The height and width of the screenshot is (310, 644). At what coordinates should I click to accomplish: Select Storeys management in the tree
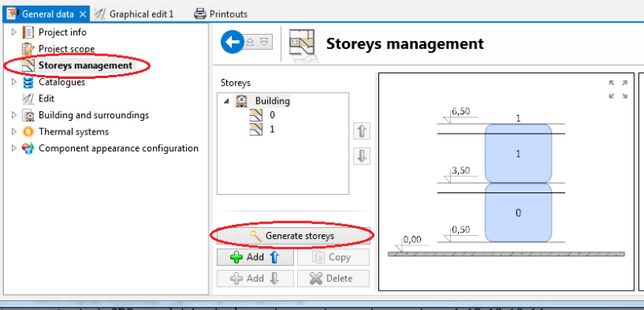pyautogui.click(x=85, y=65)
